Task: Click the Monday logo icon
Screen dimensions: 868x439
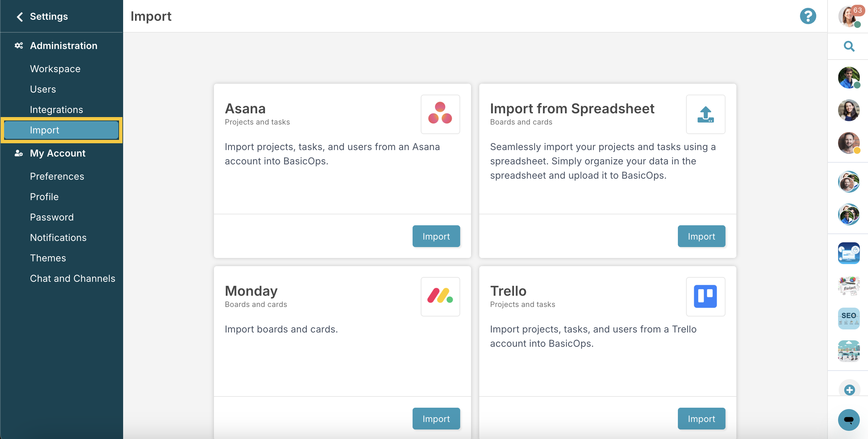Action: click(x=440, y=296)
